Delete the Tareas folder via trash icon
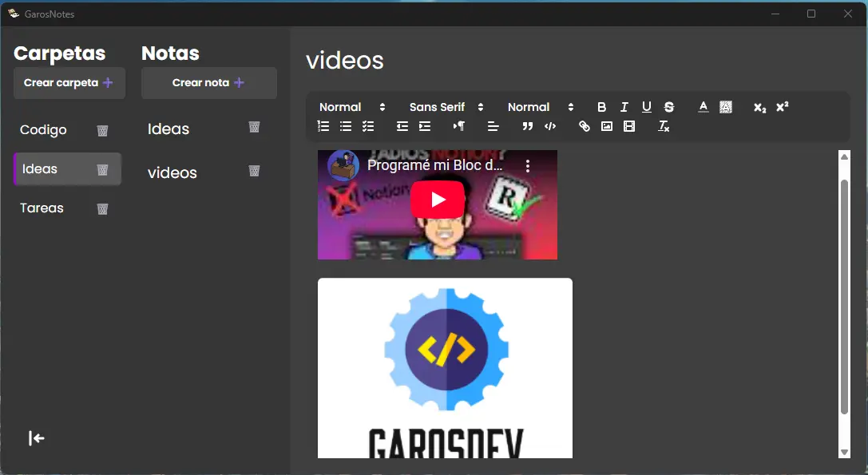Viewport: 868px width, 475px height. (102, 208)
